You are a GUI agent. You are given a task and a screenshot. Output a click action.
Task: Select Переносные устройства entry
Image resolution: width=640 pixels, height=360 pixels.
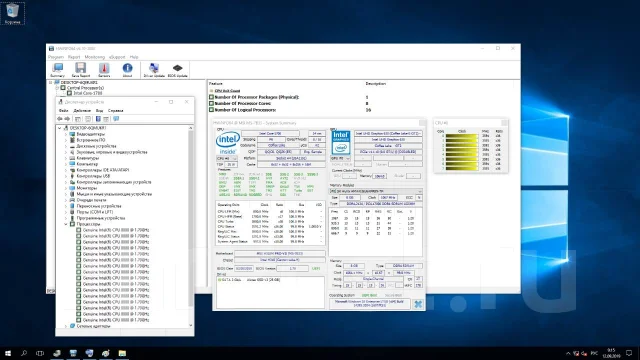point(99,206)
